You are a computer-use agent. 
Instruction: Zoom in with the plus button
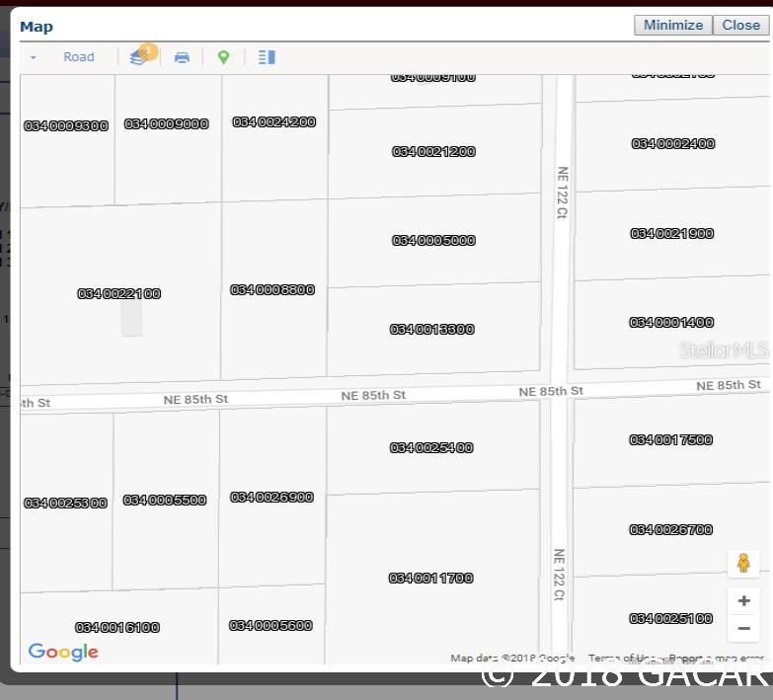click(744, 600)
